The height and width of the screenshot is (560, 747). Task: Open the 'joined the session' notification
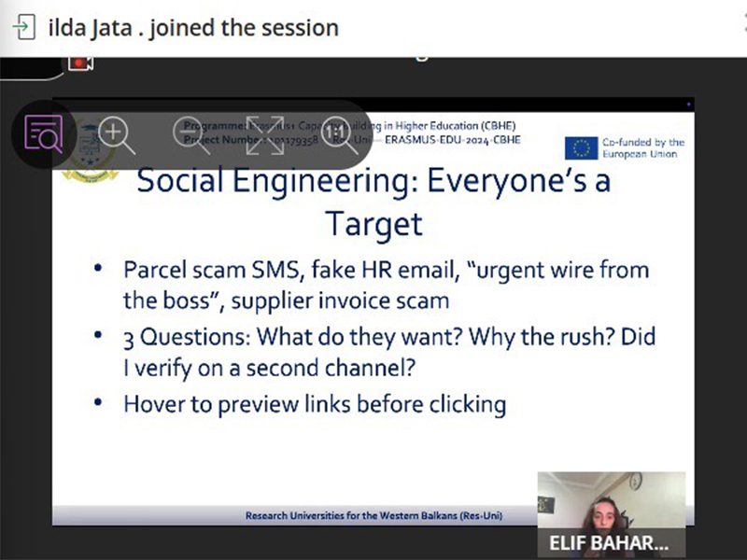(x=192, y=27)
